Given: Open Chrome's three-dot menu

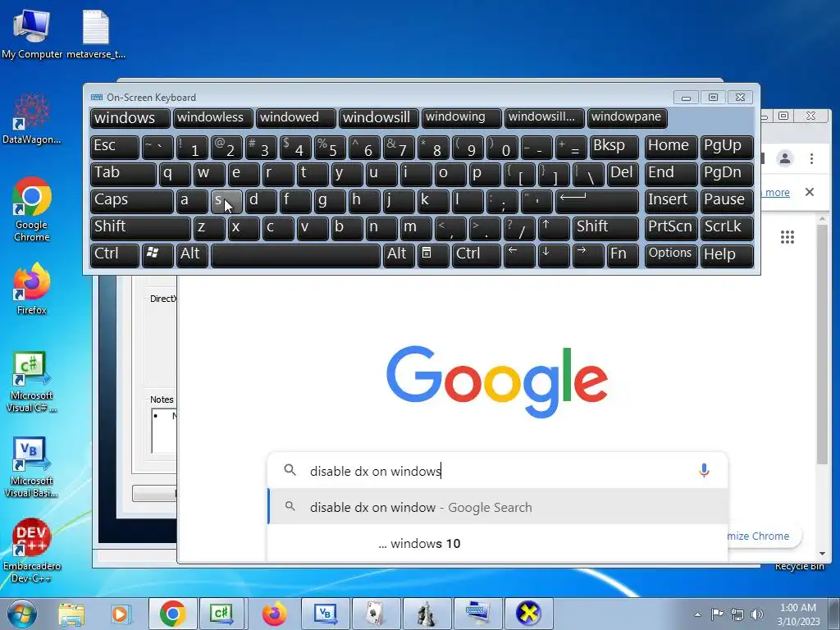Looking at the screenshot, I should [811, 158].
